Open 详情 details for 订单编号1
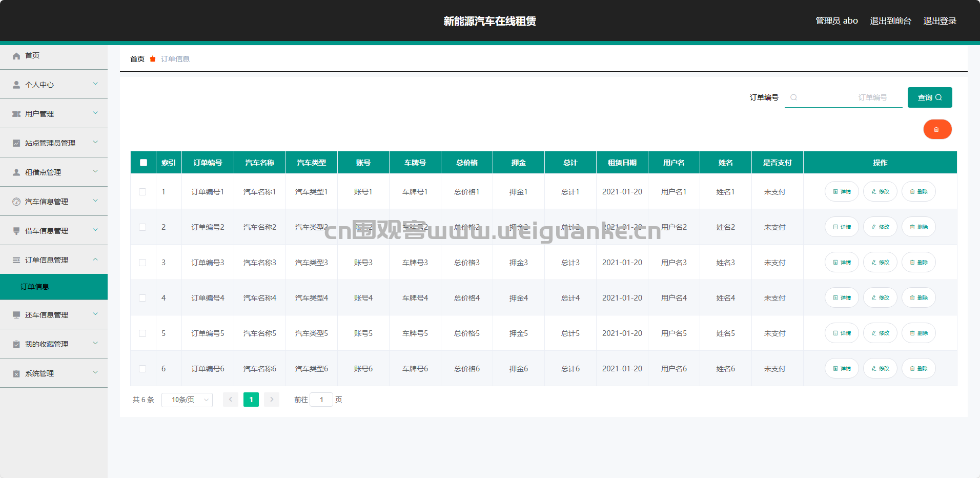The width and height of the screenshot is (980, 478). (842, 191)
